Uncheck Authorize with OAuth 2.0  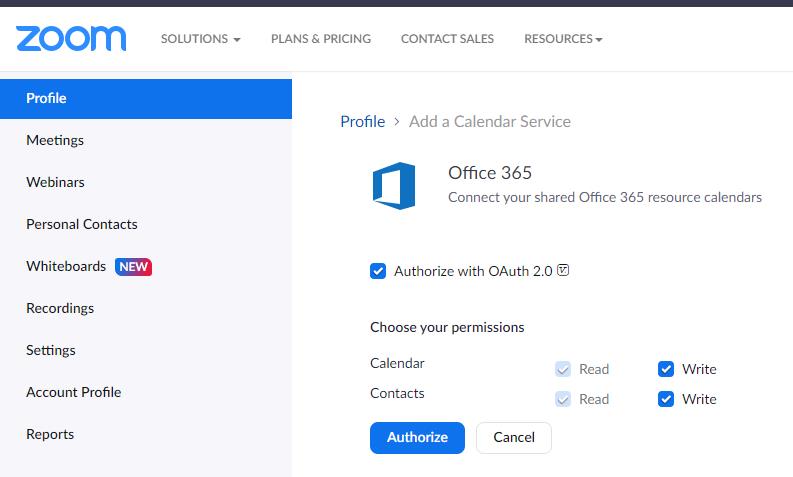[x=378, y=271]
